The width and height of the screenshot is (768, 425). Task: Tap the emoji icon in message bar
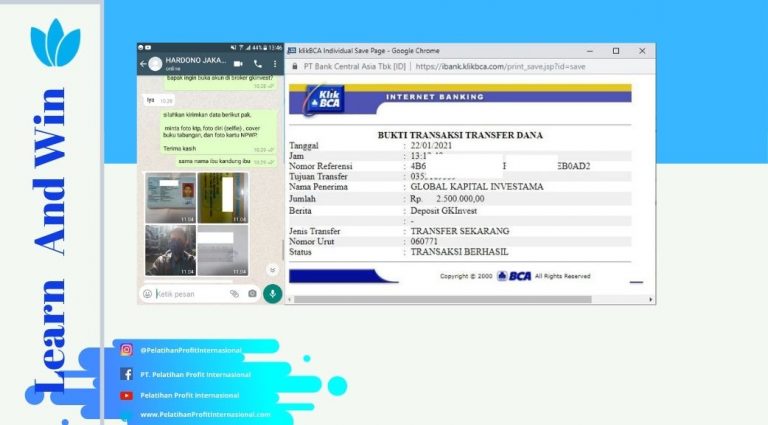[147, 294]
